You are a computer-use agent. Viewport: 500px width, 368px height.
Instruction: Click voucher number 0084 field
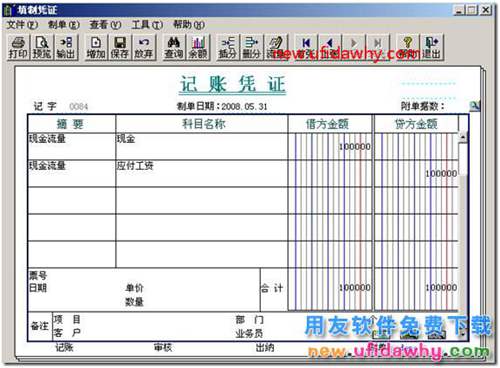[x=79, y=107]
